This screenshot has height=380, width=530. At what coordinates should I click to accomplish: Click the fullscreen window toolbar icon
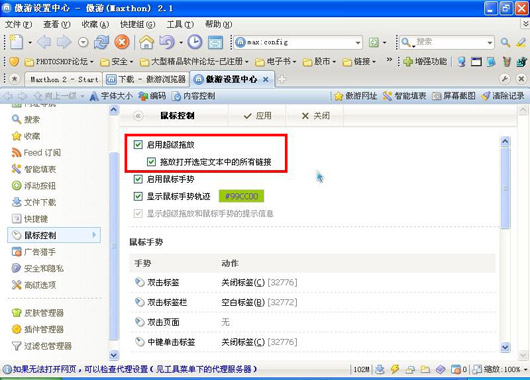215,43
